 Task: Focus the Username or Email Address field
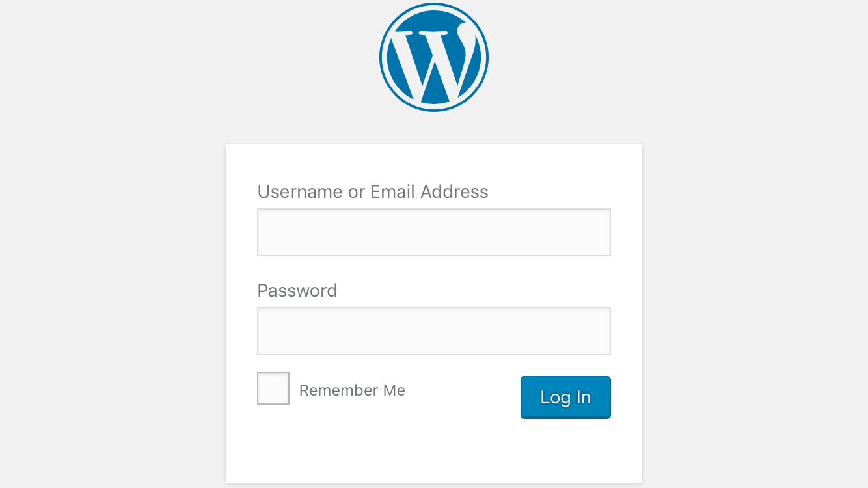(x=434, y=232)
